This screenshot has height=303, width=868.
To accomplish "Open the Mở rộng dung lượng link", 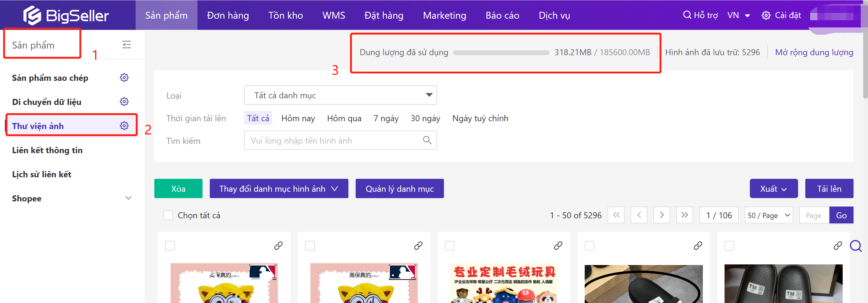I will [x=814, y=52].
